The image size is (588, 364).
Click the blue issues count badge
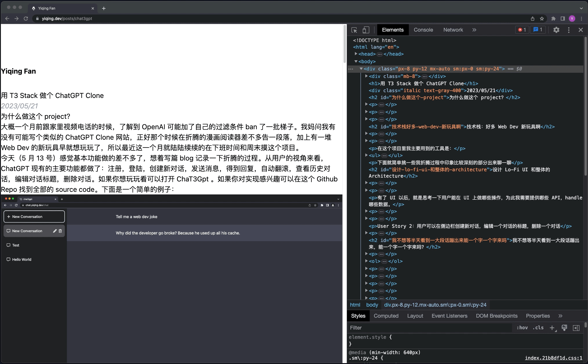pos(538,30)
